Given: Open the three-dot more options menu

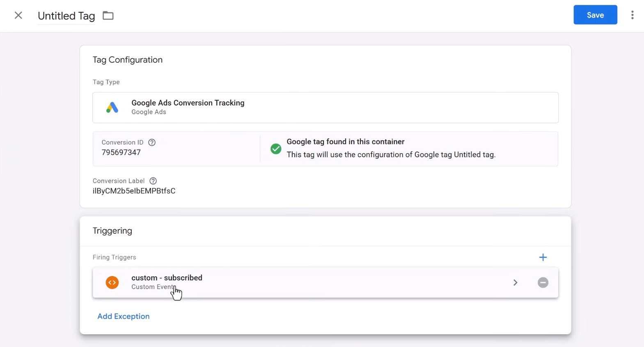Looking at the screenshot, I should [x=632, y=15].
